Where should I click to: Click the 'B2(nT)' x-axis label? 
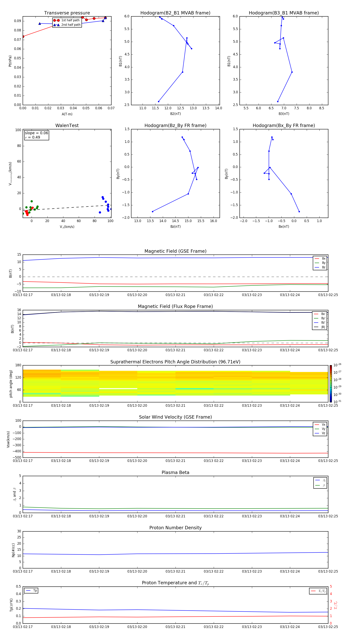[175, 114]
